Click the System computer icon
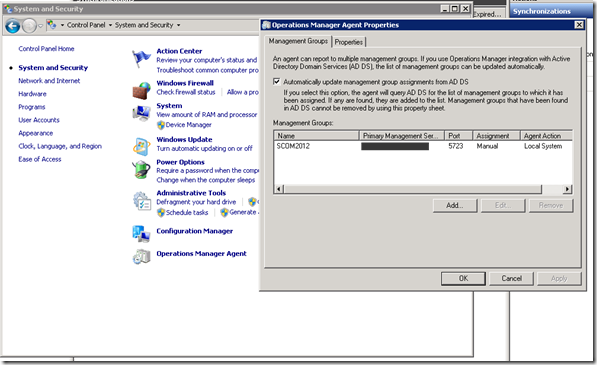Viewport: 597px width, 365px height. (141, 113)
